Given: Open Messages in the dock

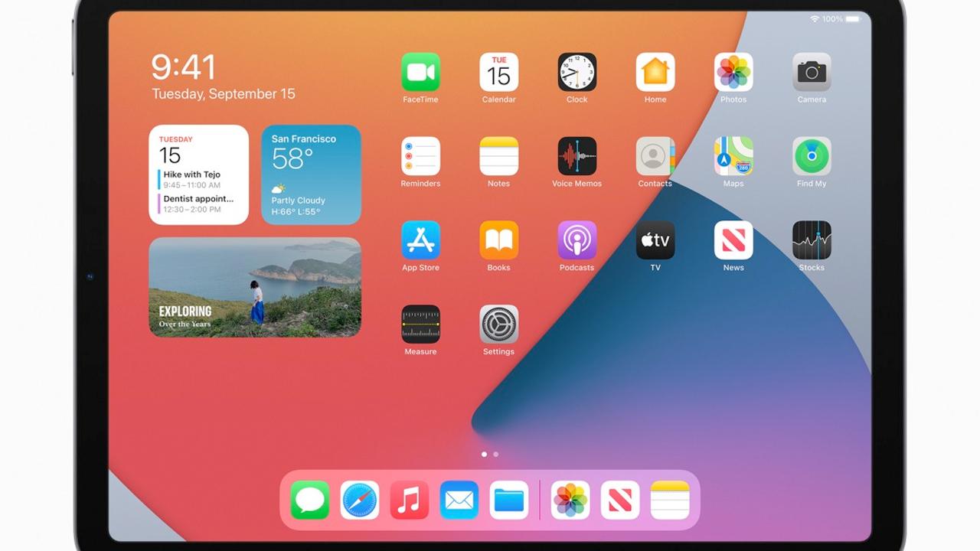Looking at the screenshot, I should coord(310,500).
